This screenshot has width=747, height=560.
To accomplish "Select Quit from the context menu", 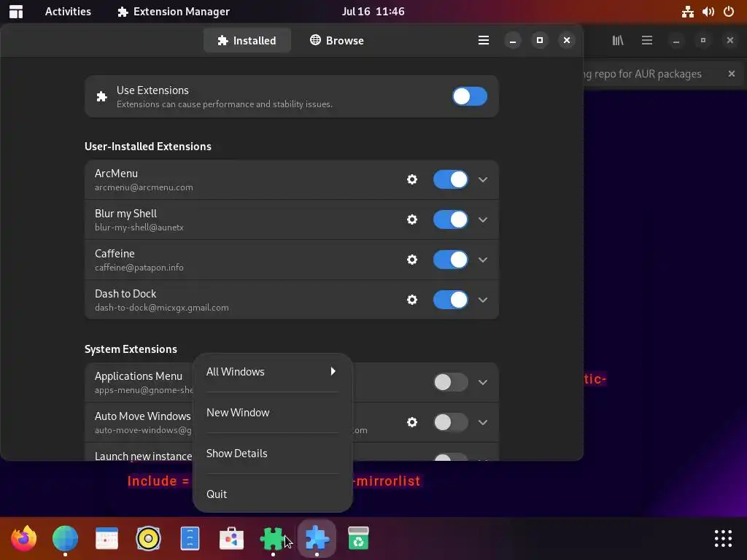I will [x=273, y=494].
